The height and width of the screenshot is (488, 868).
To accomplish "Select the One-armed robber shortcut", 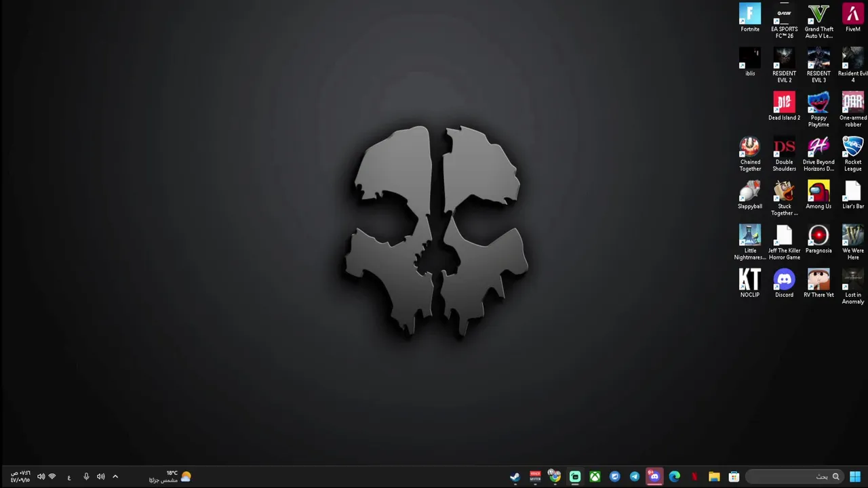I will coord(853,110).
